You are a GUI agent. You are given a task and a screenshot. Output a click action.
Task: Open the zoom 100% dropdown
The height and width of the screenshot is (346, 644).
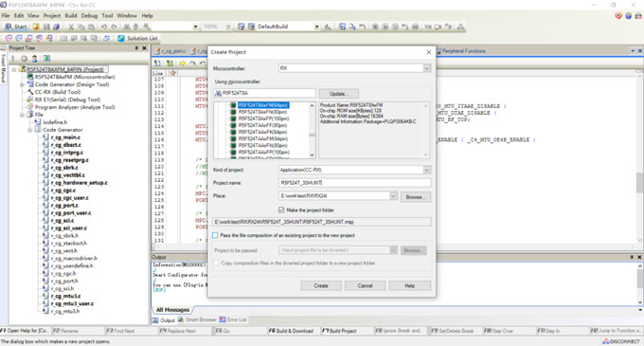228,27
